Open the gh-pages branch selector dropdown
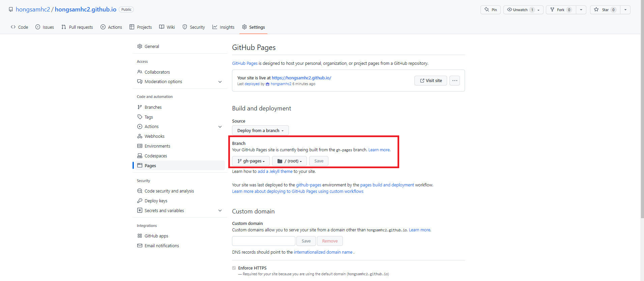The height and width of the screenshot is (281, 644). (251, 161)
